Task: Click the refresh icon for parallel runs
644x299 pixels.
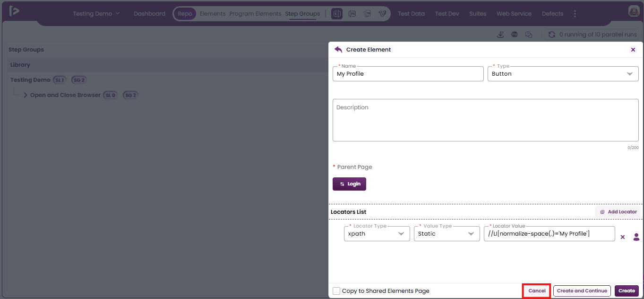Action: [x=551, y=35]
